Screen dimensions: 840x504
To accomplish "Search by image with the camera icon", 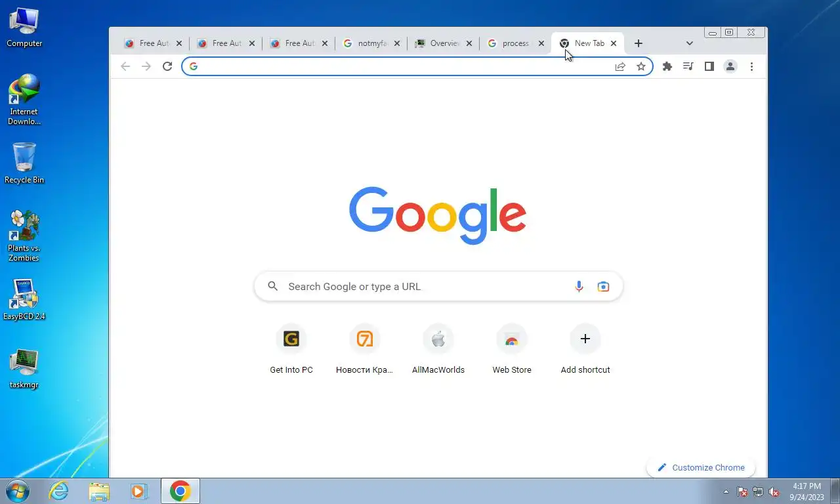I will pos(603,286).
